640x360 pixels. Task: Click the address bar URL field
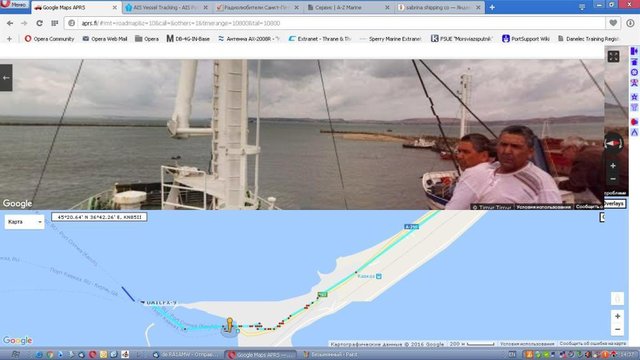tap(335, 23)
